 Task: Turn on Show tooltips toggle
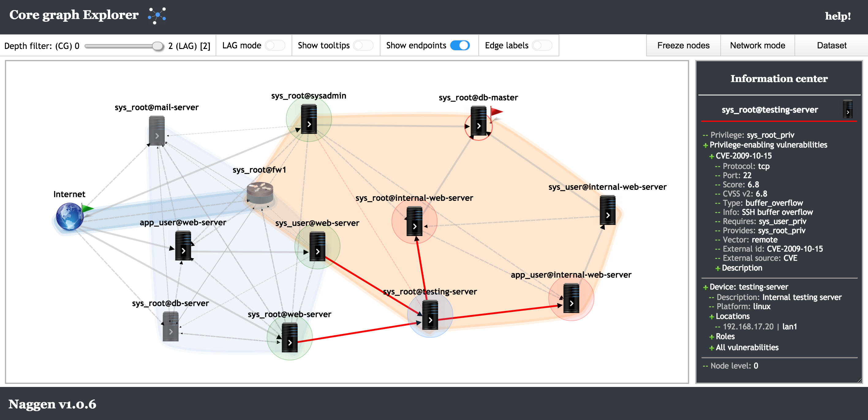click(x=363, y=46)
